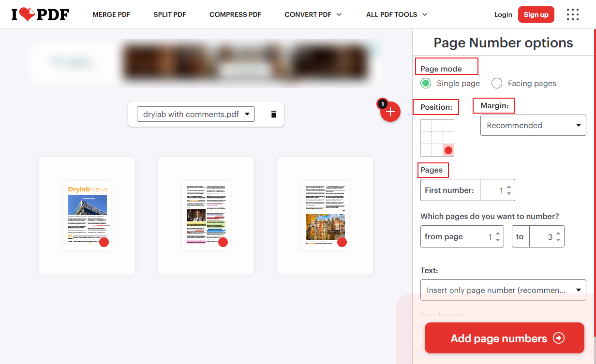Image resolution: width=596 pixels, height=364 pixels.
Task: Select the first page thumbnail
Action: (x=87, y=215)
